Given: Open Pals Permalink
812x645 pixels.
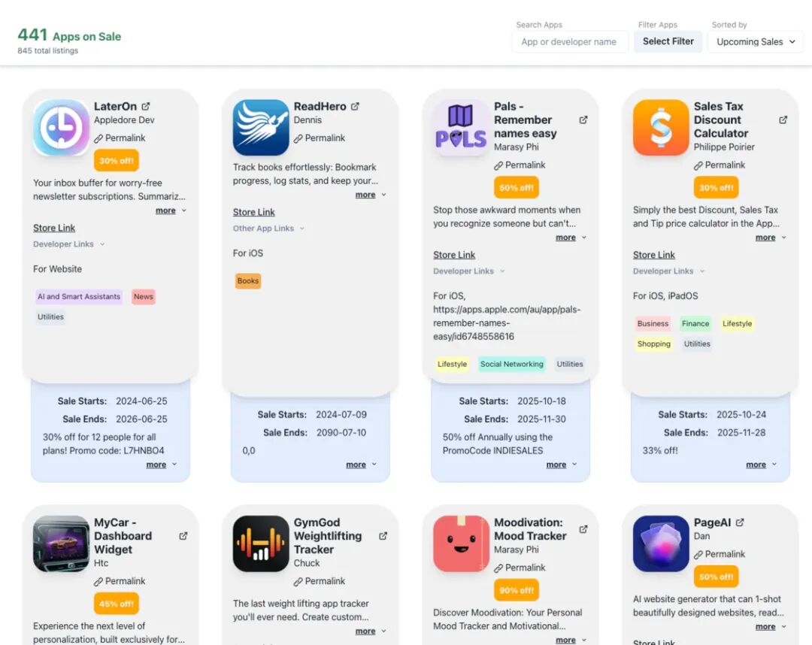Looking at the screenshot, I should click(x=520, y=165).
